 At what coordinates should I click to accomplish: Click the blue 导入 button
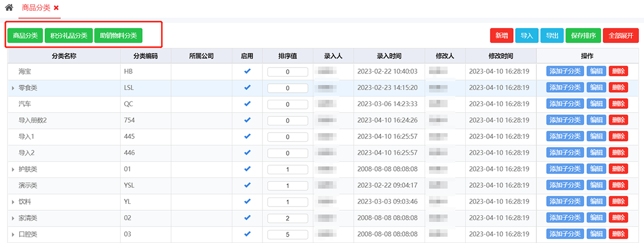(527, 35)
